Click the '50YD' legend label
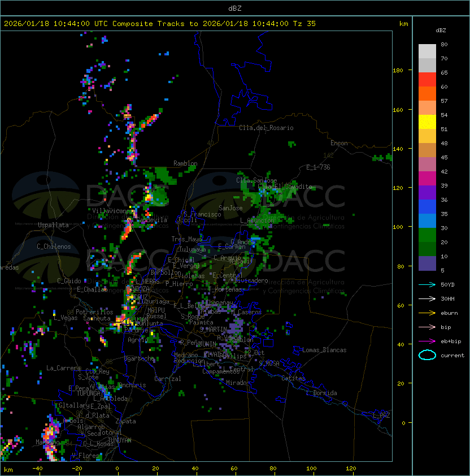This screenshot has width=470, height=476. point(447,284)
